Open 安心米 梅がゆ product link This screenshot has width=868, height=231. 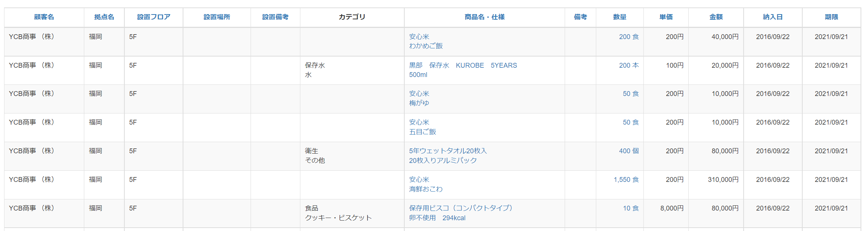pos(419,98)
